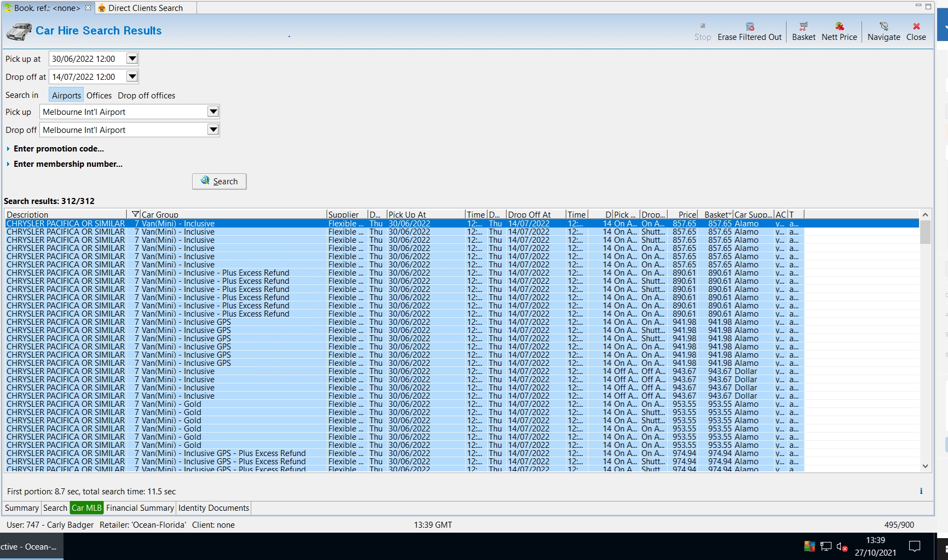948x560 pixels.
Task: Click the Erase Filtered Out icon
Action: (750, 26)
